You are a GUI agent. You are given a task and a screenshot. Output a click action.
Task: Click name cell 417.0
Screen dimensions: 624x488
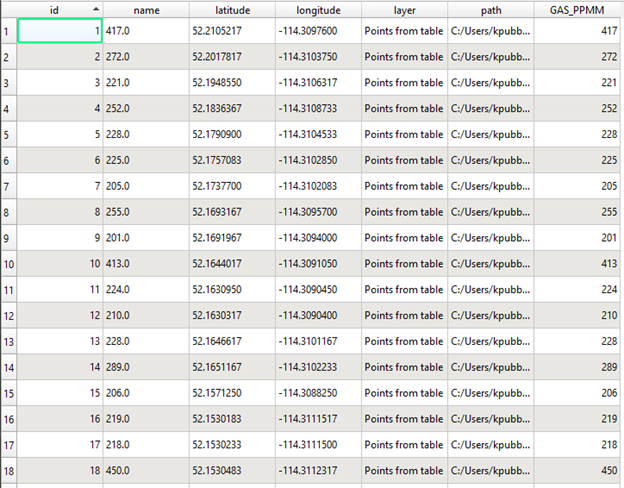tap(146, 31)
